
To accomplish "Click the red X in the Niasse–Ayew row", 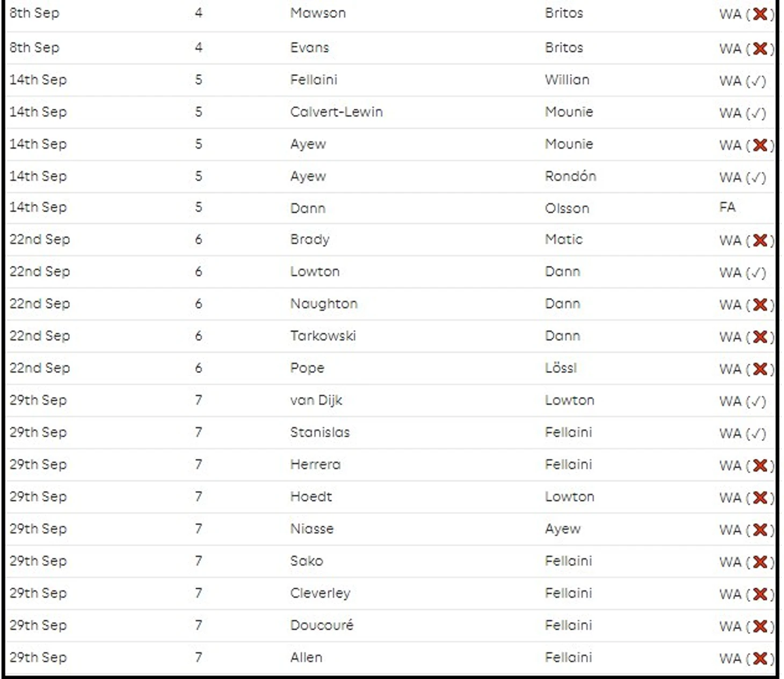I will click(760, 530).
